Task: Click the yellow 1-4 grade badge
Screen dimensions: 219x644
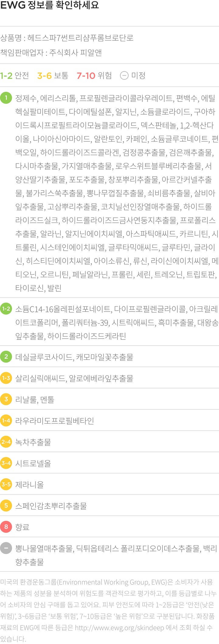Action: [6, 421]
